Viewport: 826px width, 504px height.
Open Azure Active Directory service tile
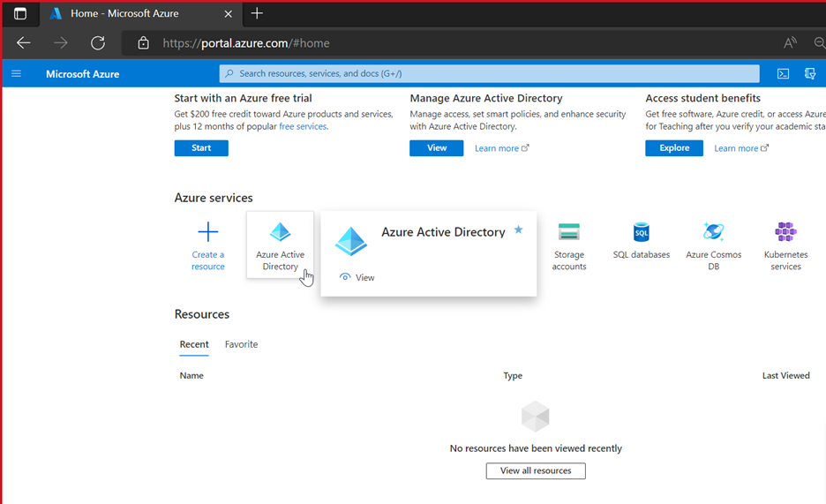coord(281,244)
